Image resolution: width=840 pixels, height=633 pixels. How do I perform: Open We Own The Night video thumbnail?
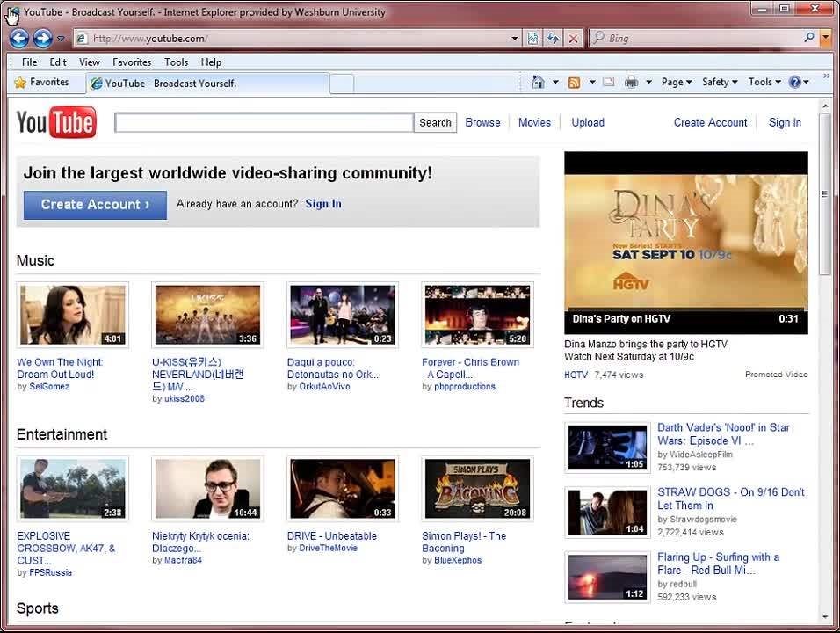click(x=73, y=315)
